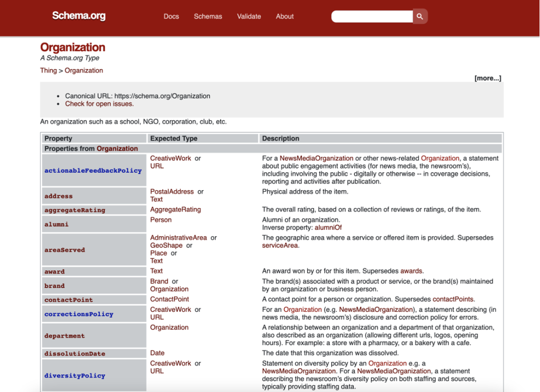Click the ContactPoint type link

pyautogui.click(x=169, y=299)
